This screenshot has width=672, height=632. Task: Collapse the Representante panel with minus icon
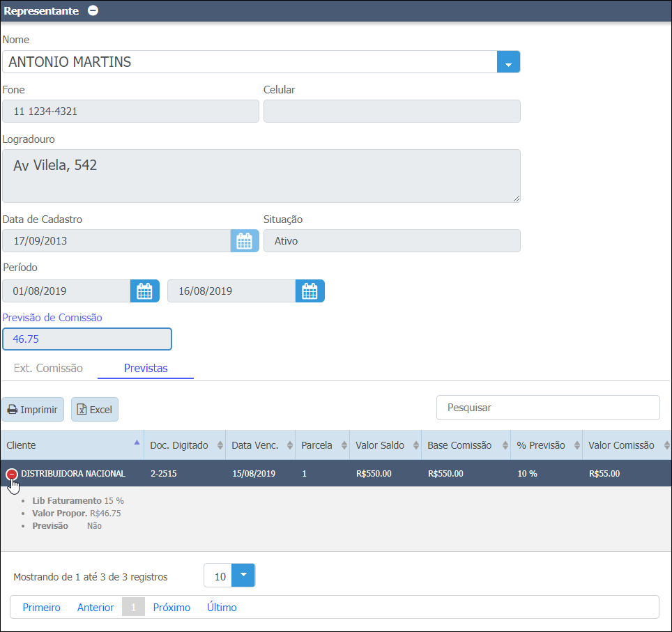tap(93, 10)
